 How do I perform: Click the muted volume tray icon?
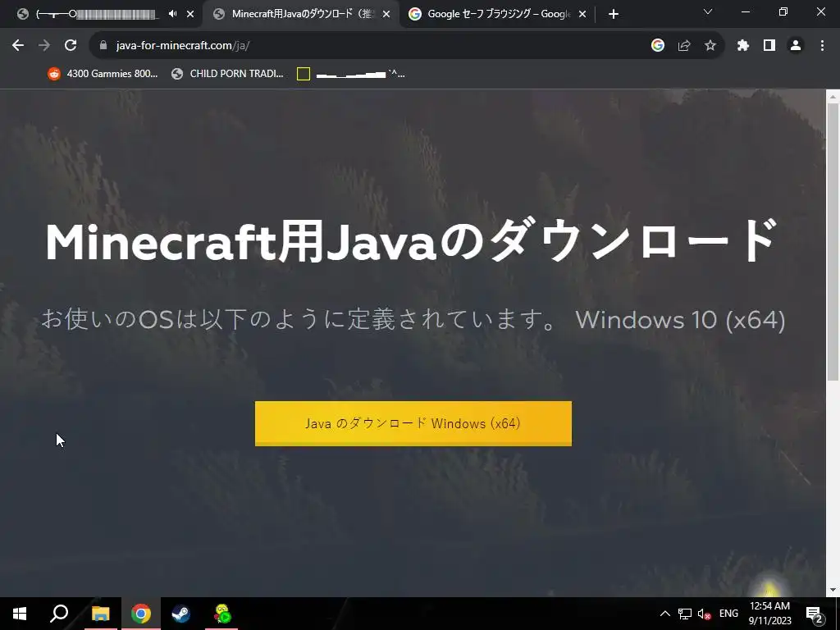point(704,614)
